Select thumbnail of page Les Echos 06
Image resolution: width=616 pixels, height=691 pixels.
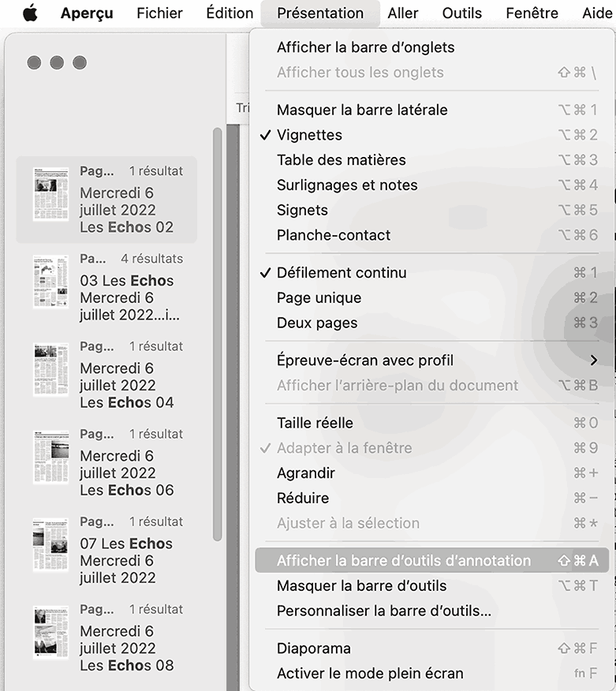coord(51,457)
